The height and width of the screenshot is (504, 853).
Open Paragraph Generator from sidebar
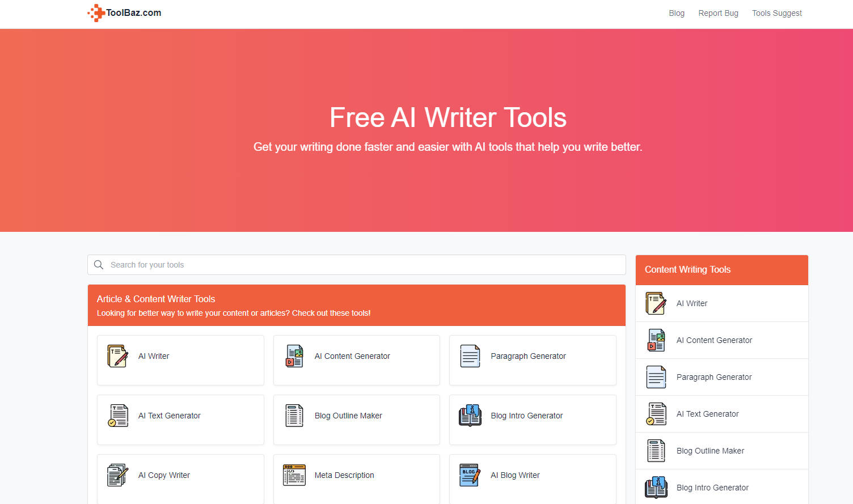(x=713, y=377)
